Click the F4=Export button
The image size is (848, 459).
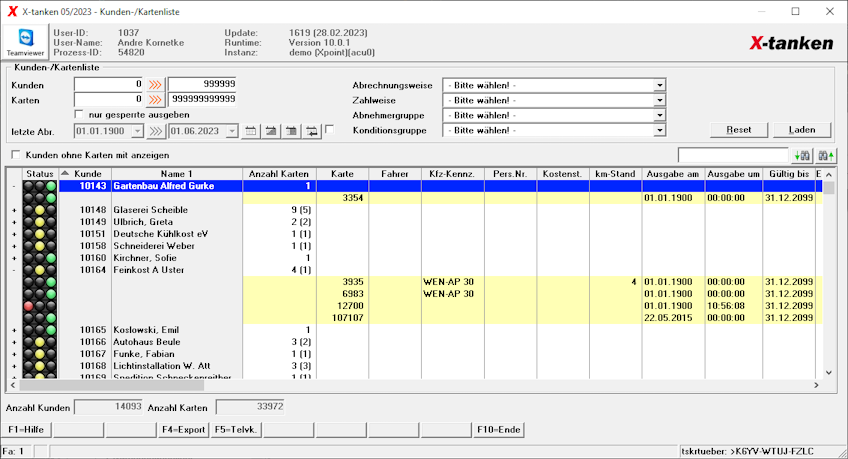pos(183,430)
